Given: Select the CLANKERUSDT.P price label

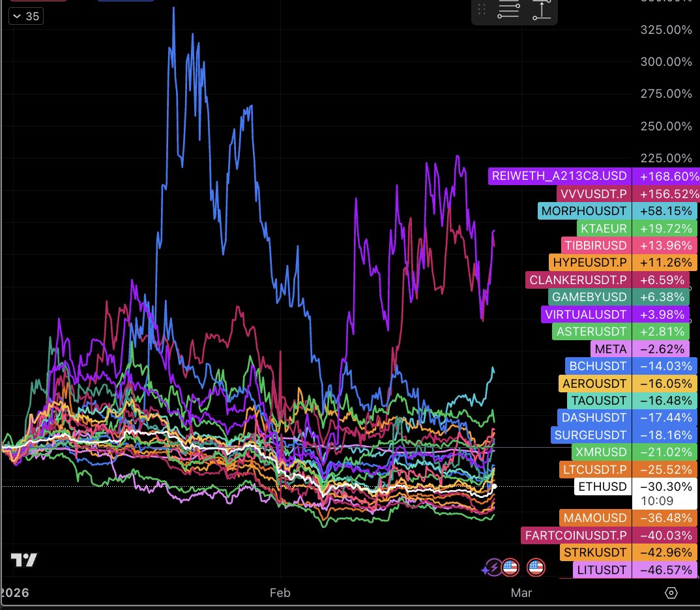Looking at the screenshot, I should [578, 280].
